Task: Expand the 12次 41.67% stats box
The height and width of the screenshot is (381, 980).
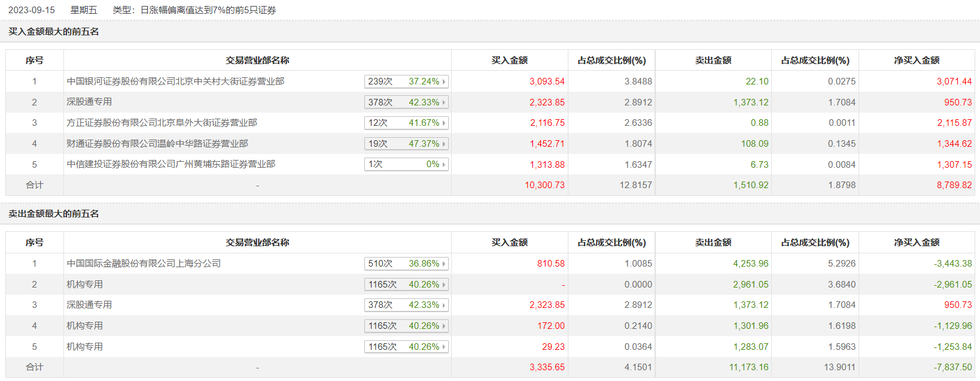Action: tap(443, 123)
